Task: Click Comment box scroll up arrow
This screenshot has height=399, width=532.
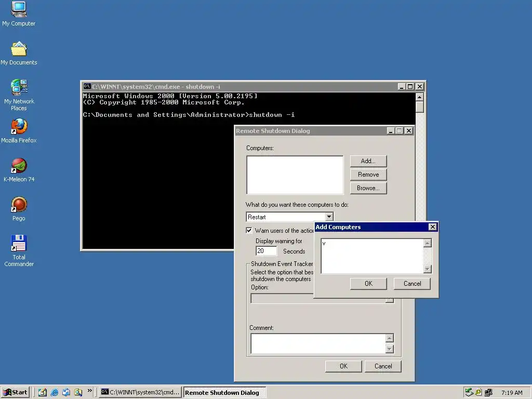Action: pos(390,338)
